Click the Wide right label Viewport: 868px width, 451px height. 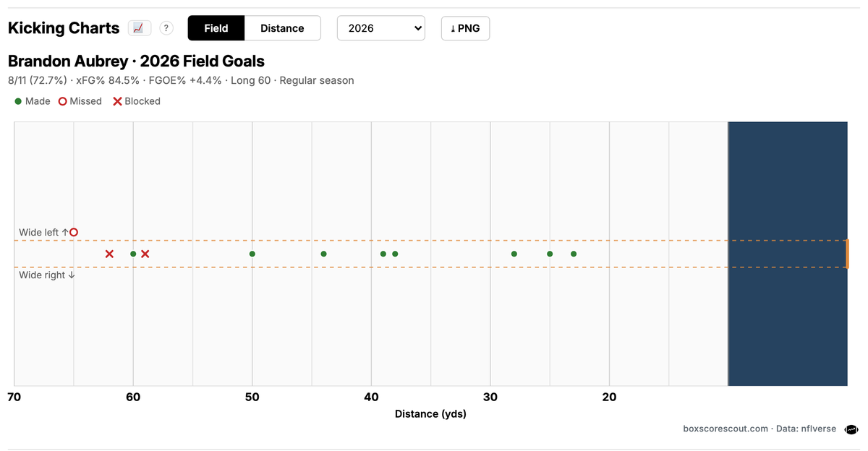47,275
